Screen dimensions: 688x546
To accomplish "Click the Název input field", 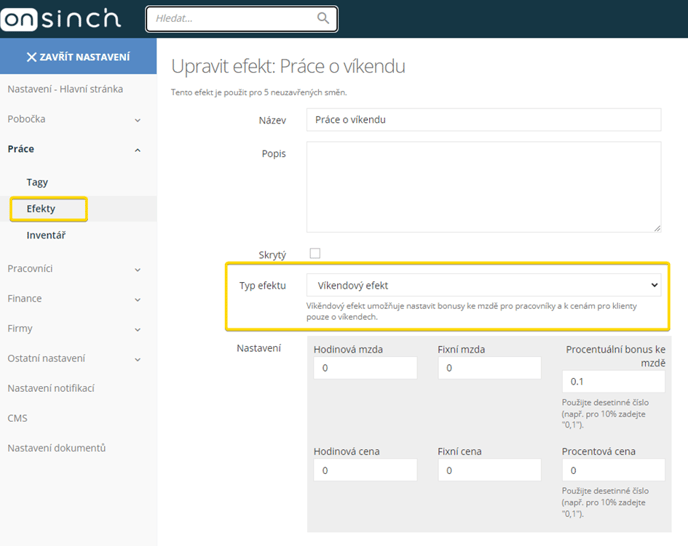I will click(484, 120).
